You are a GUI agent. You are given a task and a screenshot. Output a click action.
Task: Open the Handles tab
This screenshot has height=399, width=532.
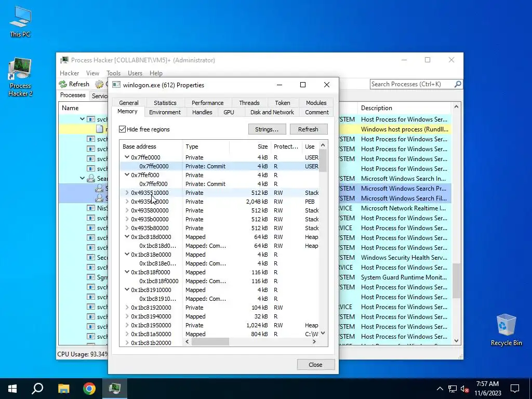202,112
